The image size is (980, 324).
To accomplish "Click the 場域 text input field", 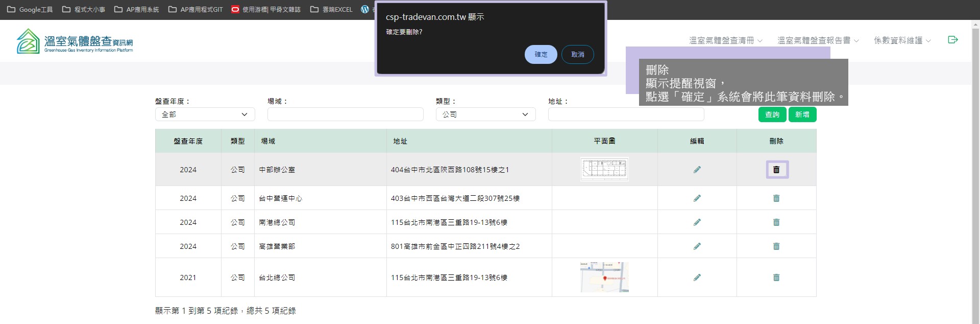I will [345, 114].
